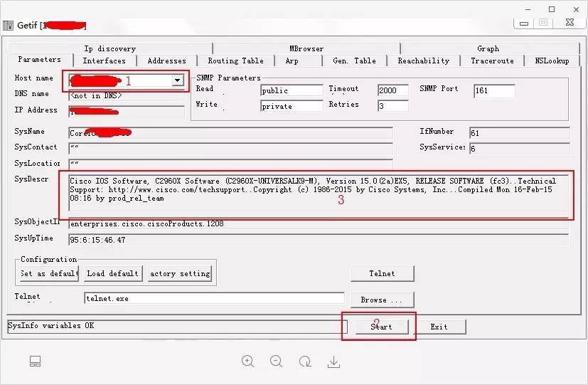Click the Read community field containing public
588x385 pixels.
tap(292, 90)
